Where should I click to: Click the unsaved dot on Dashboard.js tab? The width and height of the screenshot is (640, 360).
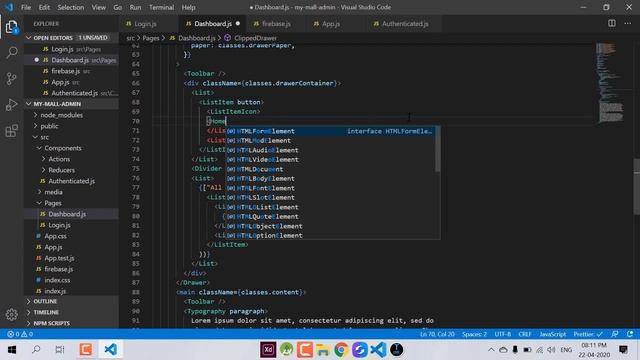pos(238,24)
